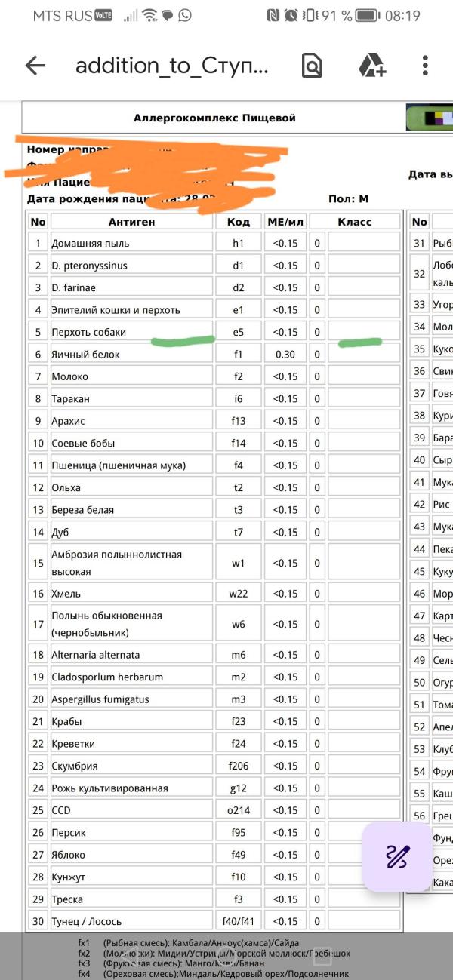Tap the battery icon in status bar
Image resolution: width=453 pixels, height=980 pixels.
click(x=368, y=15)
